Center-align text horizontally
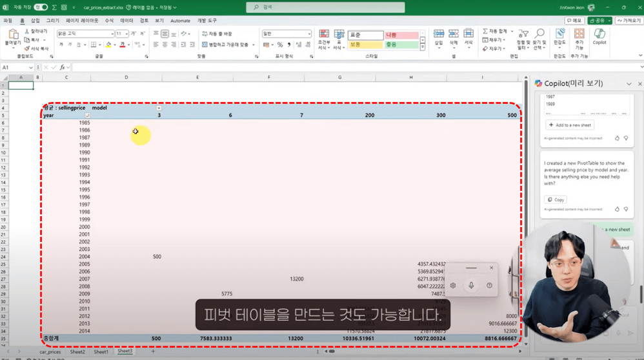 (x=165, y=45)
